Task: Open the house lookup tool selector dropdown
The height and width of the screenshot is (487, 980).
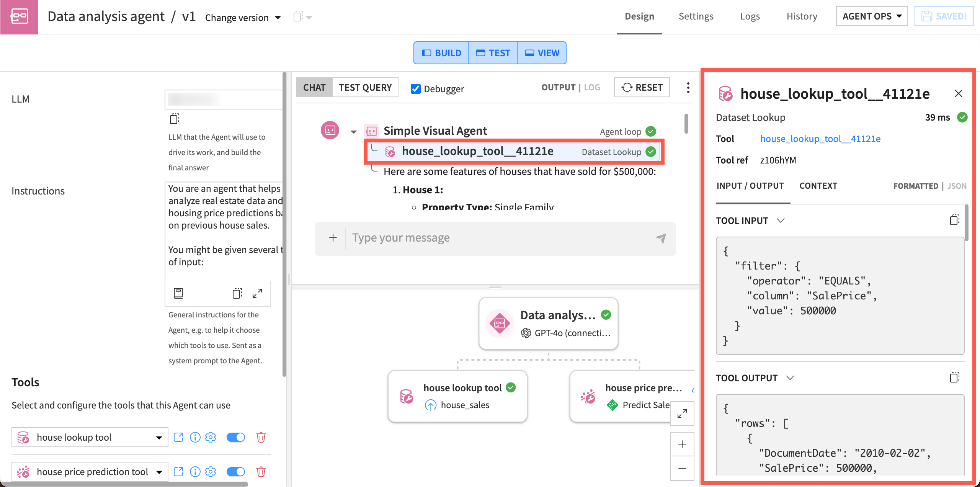Action: pyautogui.click(x=90, y=437)
